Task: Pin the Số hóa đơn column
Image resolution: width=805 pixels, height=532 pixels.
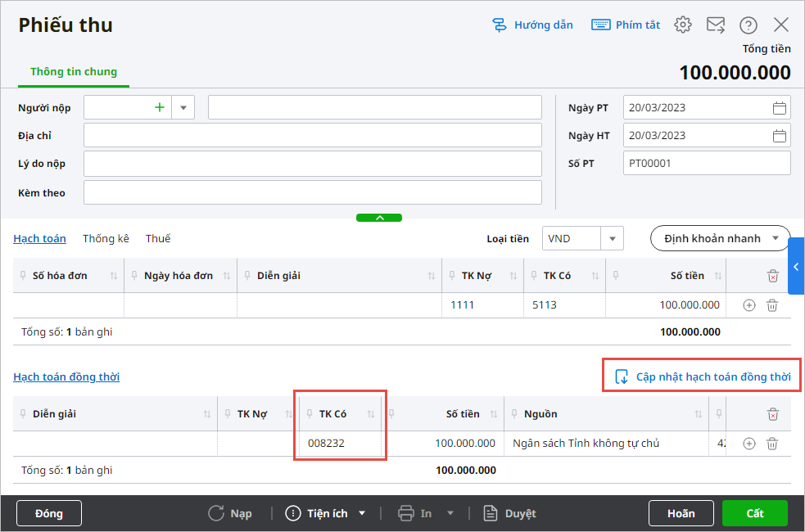Action: [x=23, y=276]
